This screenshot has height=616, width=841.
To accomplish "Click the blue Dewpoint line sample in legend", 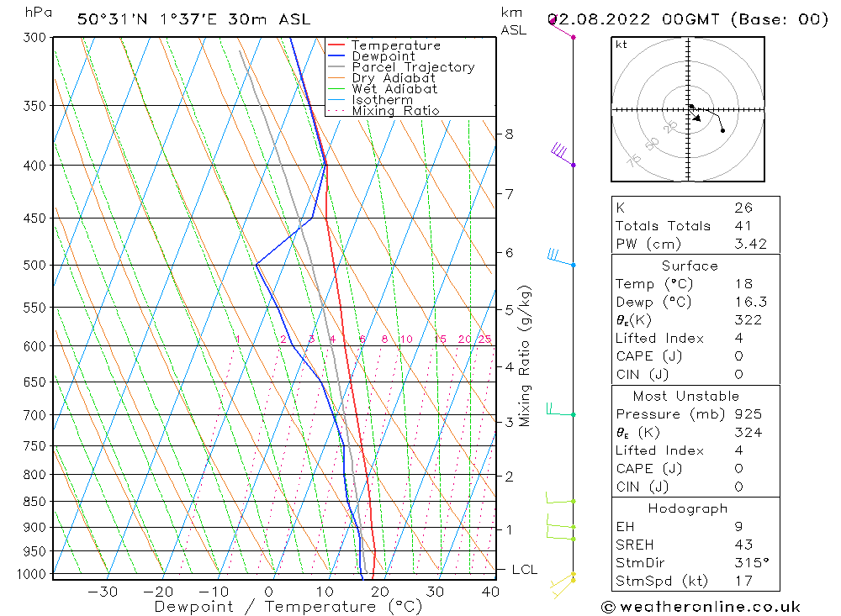I will click(336, 55).
